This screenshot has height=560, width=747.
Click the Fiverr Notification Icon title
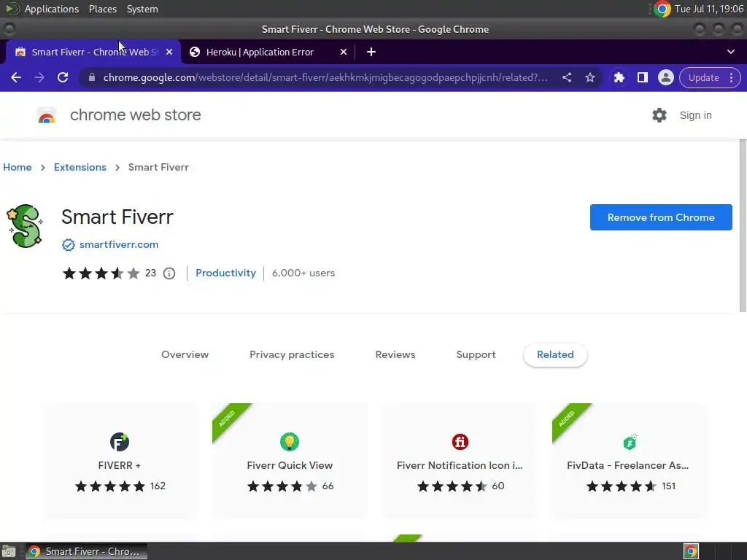click(460, 465)
